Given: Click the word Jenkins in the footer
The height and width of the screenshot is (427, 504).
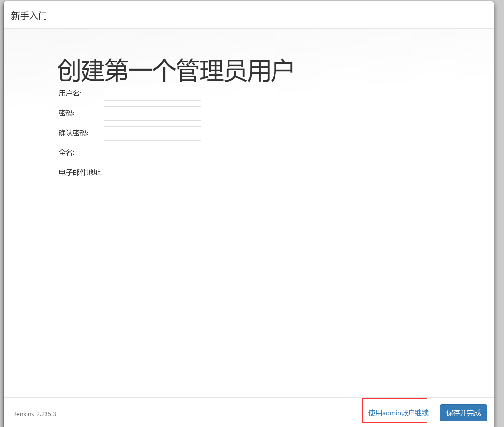Looking at the screenshot, I should pyautogui.click(x=24, y=414).
